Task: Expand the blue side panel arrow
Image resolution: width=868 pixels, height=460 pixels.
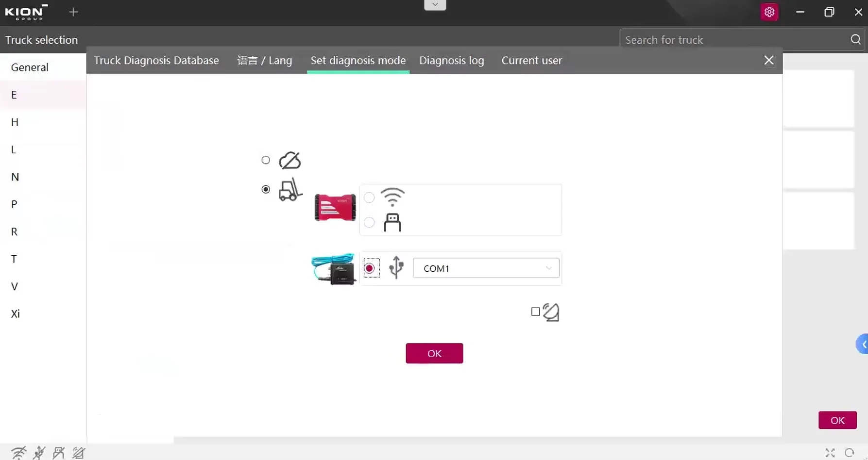Action: (863, 344)
